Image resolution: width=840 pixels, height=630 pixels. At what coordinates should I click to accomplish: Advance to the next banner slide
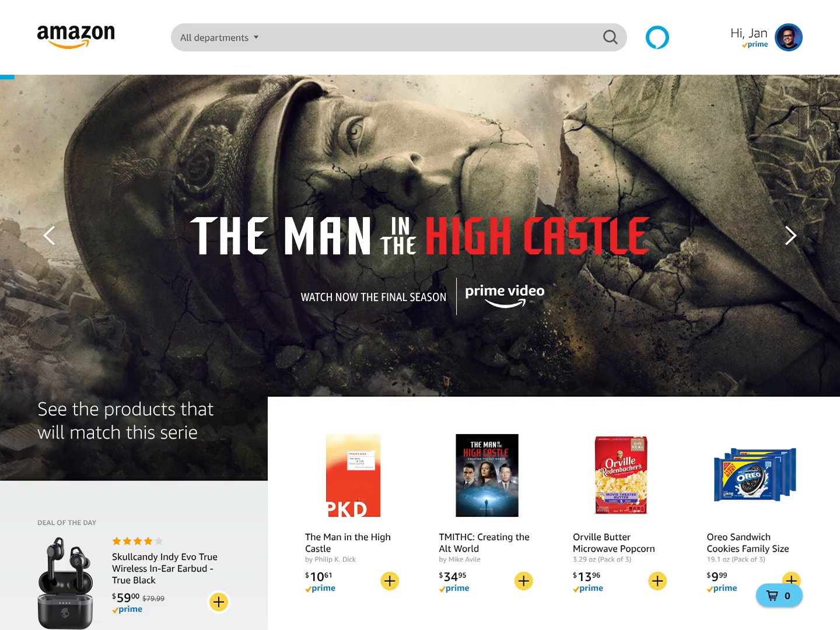pyautogui.click(x=790, y=235)
